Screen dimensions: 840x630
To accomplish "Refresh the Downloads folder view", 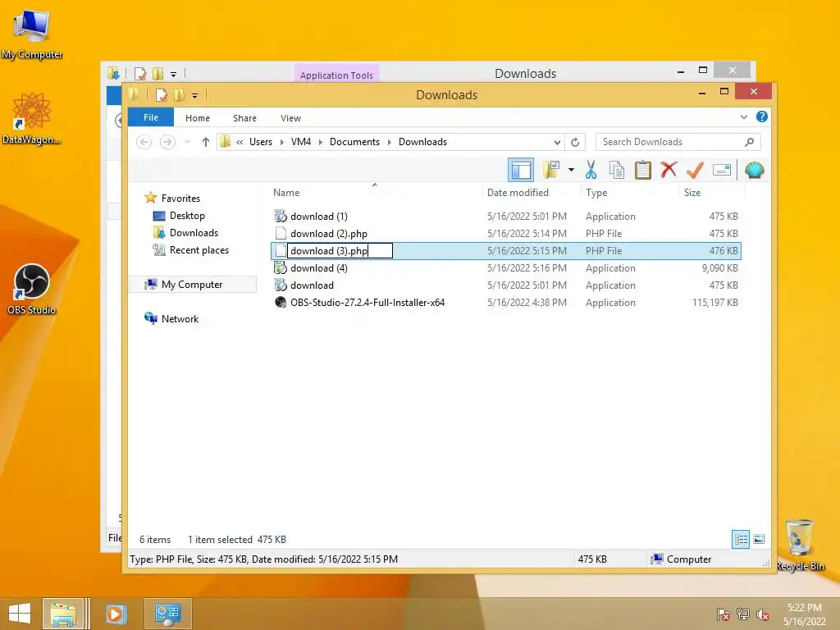I will click(x=575, y=142).
